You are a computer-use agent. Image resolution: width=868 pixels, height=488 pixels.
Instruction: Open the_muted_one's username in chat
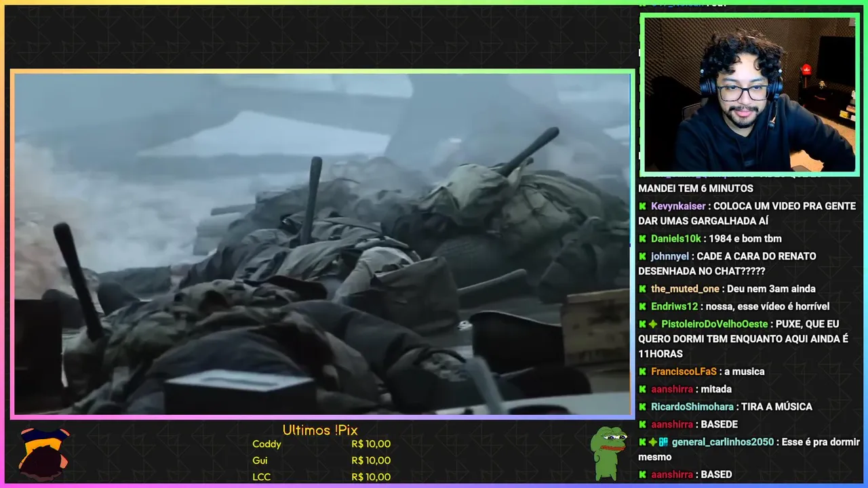[685, 289]
